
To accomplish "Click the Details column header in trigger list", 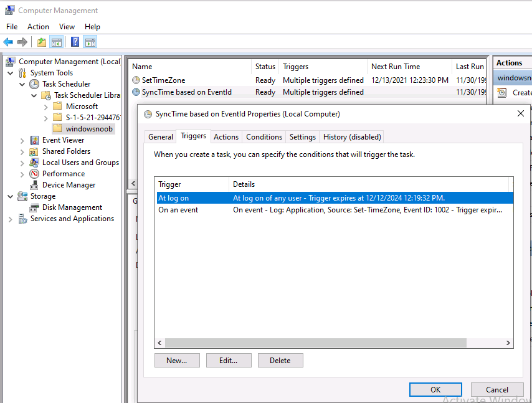I will tap(369, 184).
